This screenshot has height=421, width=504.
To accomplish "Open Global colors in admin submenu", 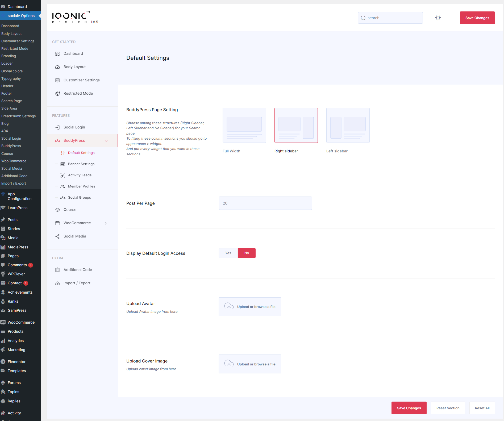I will pyautogui.click(x=12, y=71).
